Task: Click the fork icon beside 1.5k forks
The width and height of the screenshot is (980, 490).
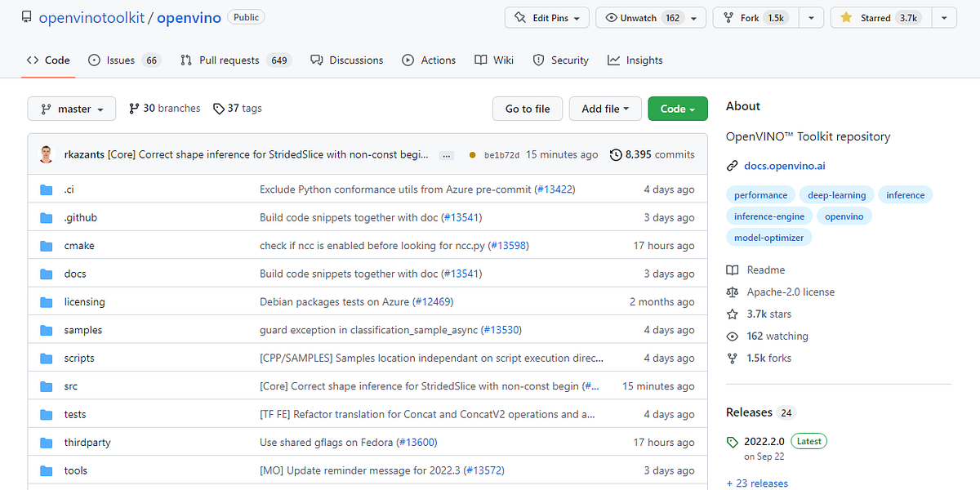Action: coord(733,359)
